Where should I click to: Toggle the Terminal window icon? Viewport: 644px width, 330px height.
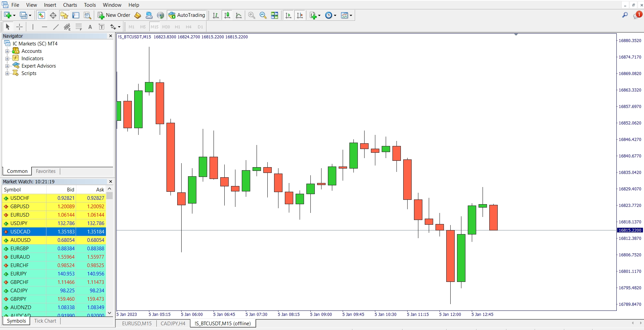click(76, 15)
